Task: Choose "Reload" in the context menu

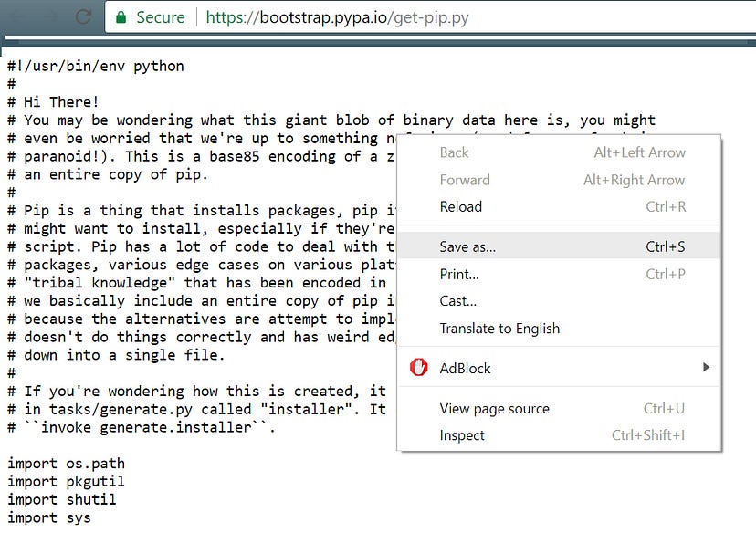Action: pyautogui.click(x=460, y=207)
